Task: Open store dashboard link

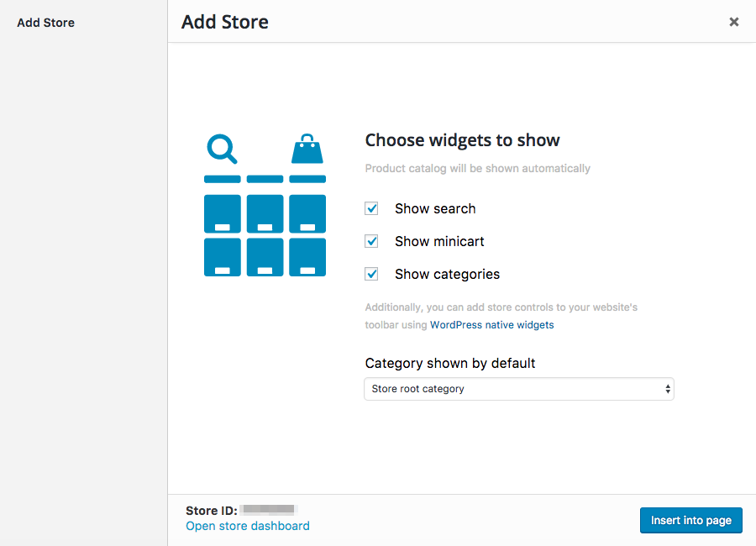Action: [248, 526]
